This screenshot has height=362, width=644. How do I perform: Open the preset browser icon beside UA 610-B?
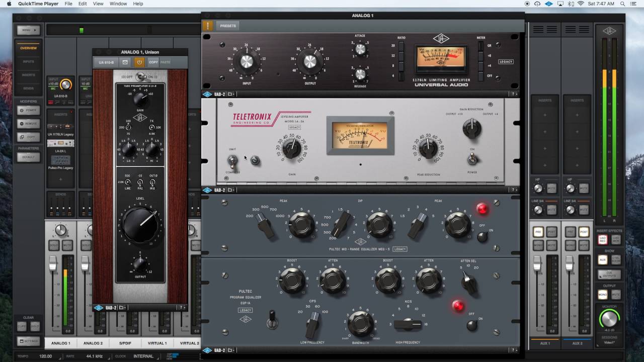point(125,62)
